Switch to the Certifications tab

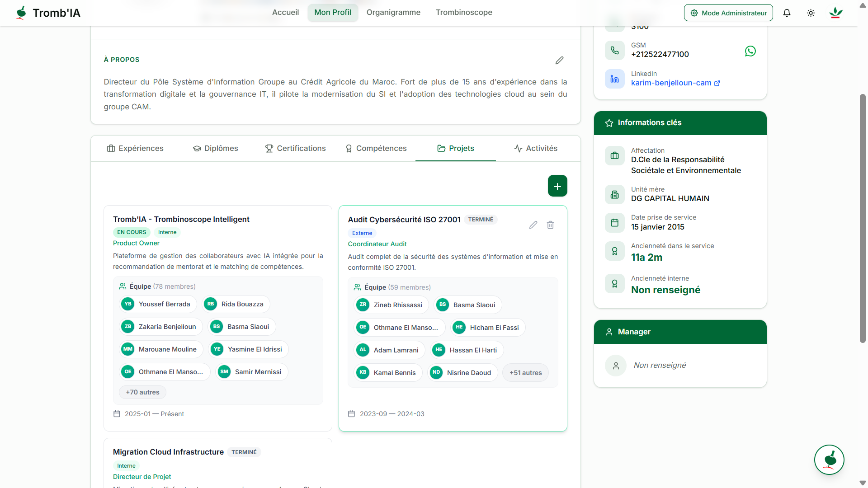click(x=295, y=148)
